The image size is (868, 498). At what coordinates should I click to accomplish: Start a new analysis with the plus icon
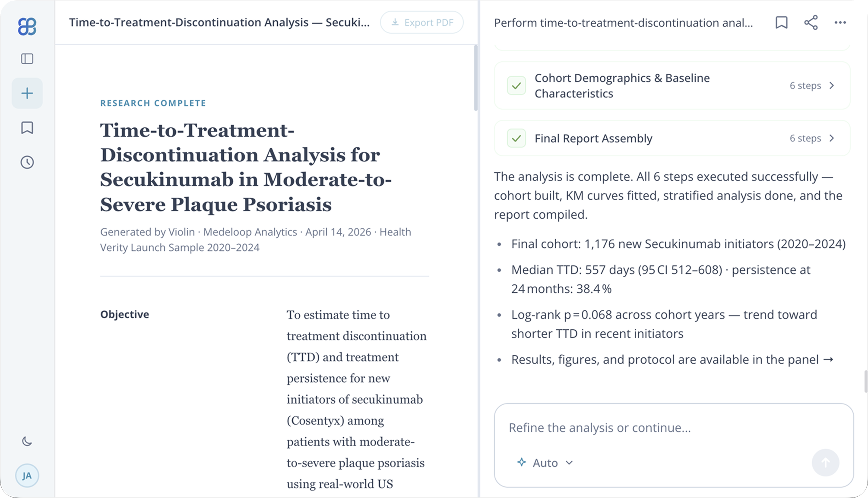27,93
